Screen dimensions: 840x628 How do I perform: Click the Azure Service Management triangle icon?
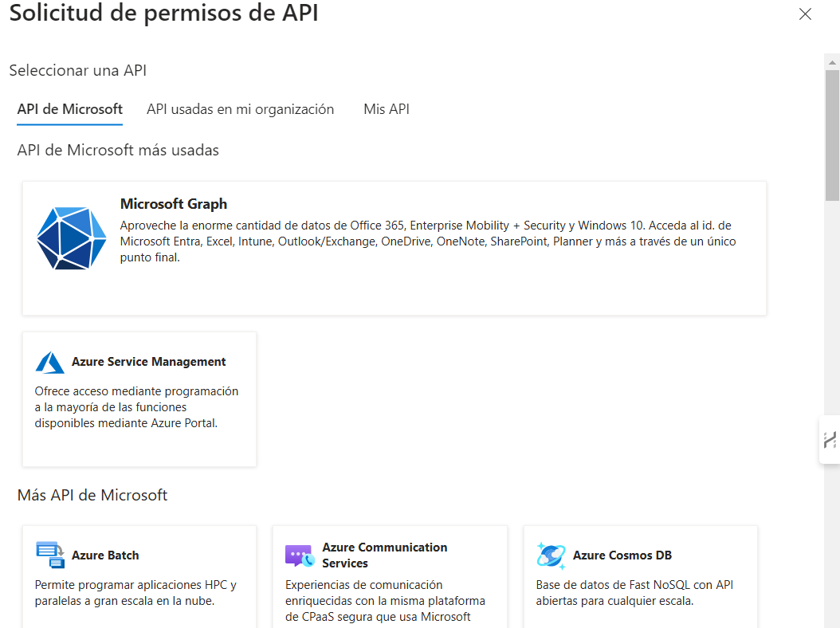[49, 361]
